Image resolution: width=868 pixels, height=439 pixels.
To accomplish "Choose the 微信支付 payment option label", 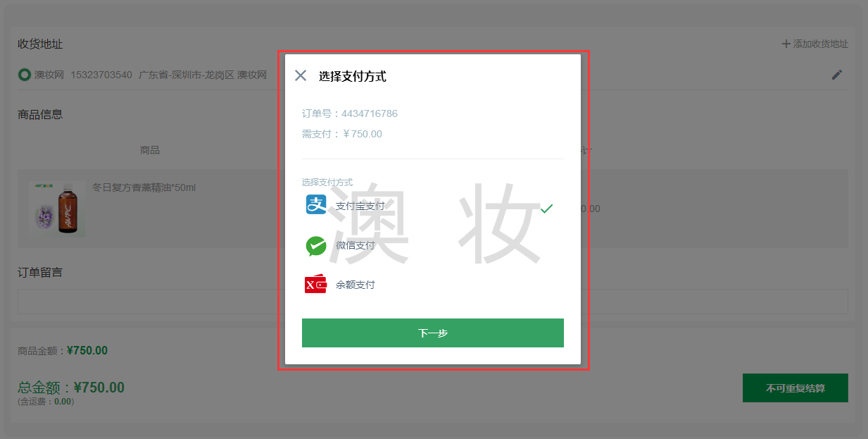I will pos(355,245).
